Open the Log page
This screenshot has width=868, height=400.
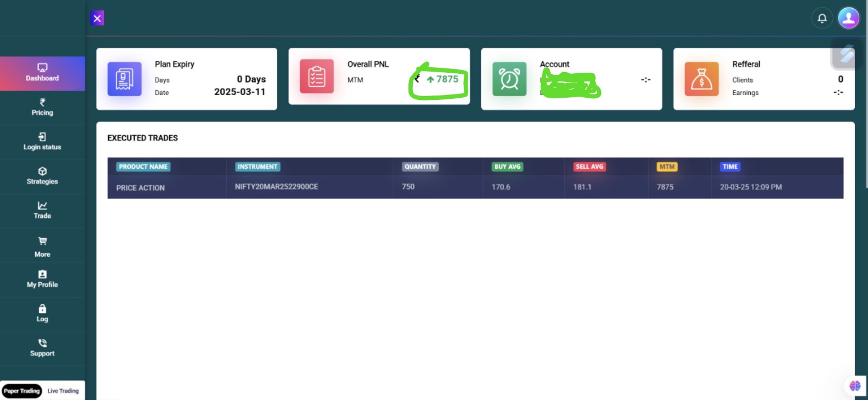click(42, 314)
